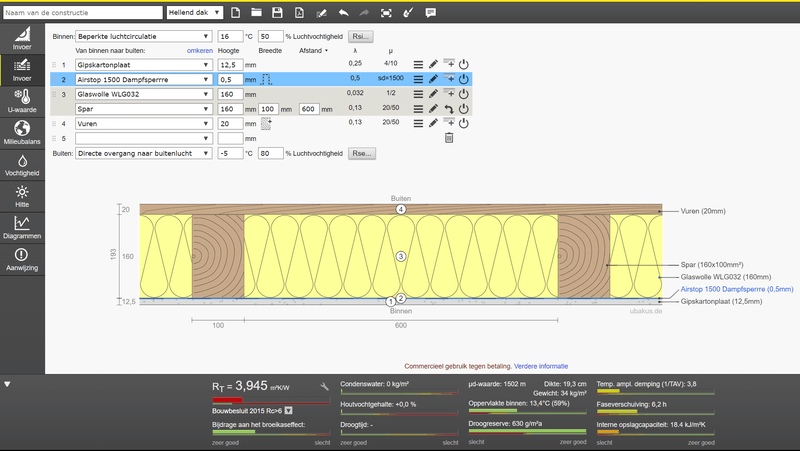Viewport: 800px width, 451px height.
Task: Edit the Spar material with pencil icon
Action: [433, 109]
